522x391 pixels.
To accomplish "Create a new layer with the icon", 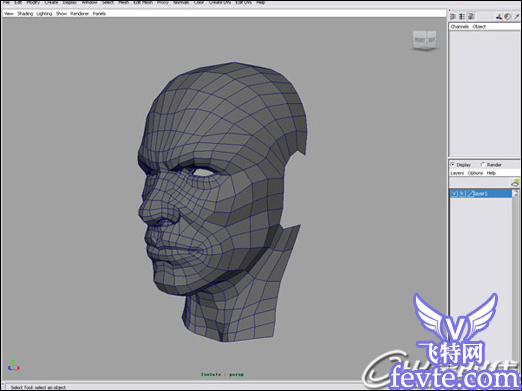I will pyautogui.click(x=515, y=183).
